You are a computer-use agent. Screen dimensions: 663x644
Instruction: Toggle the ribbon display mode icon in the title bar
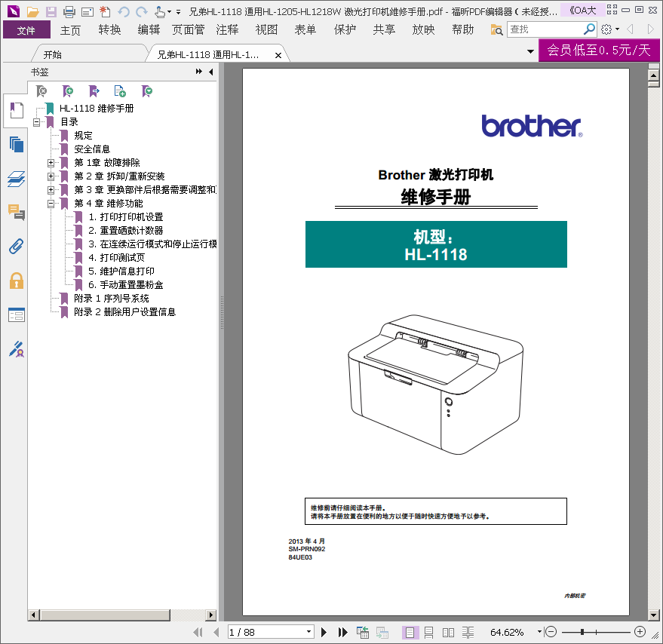[x=612, y=10]
